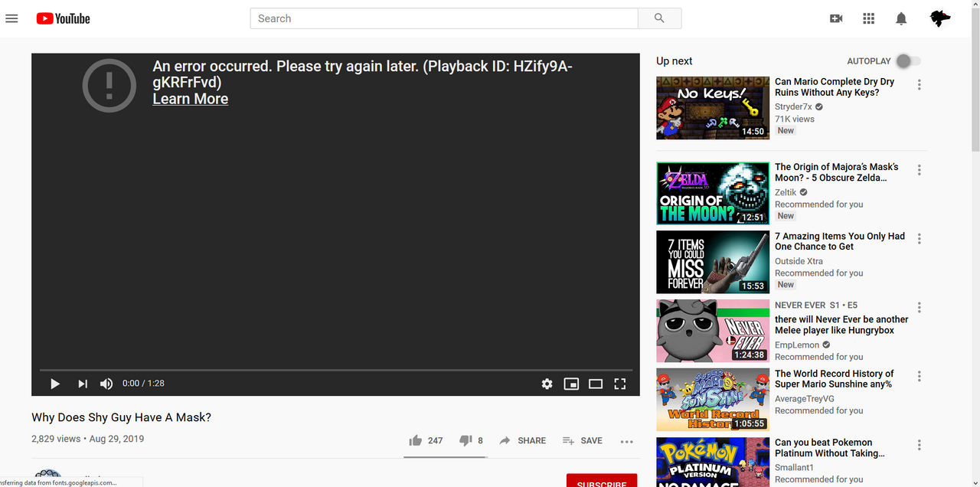Click the SHARE button
The image size is (980, 487).
pos(522,440)
